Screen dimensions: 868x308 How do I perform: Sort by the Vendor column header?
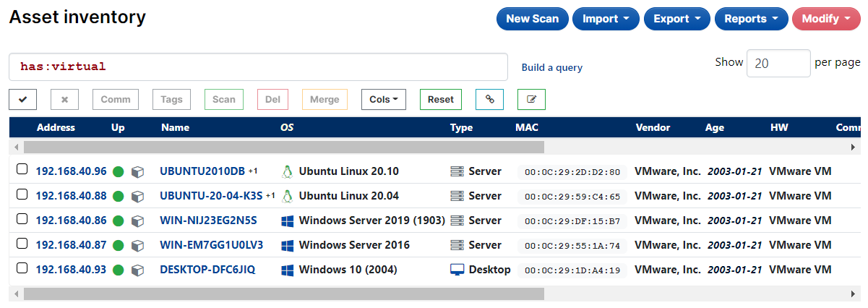click(653, 127)
